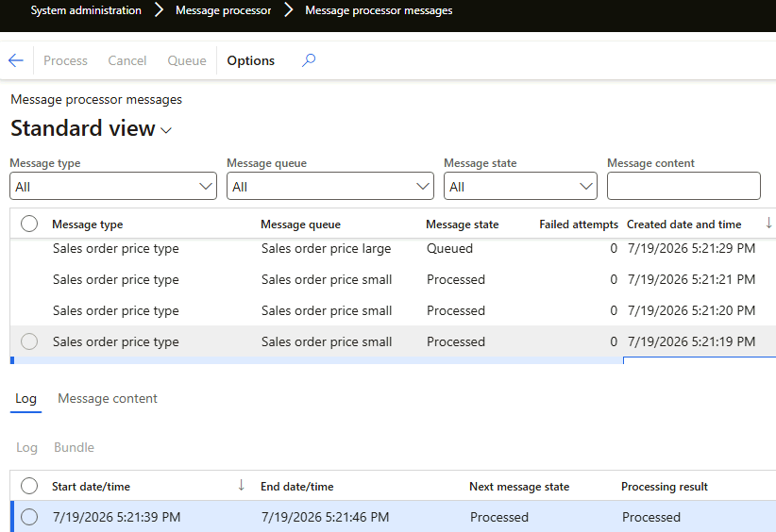Screen dimensions: 776x532
Task: Sort by Start date/time column header
Action: tap(91, 487)
